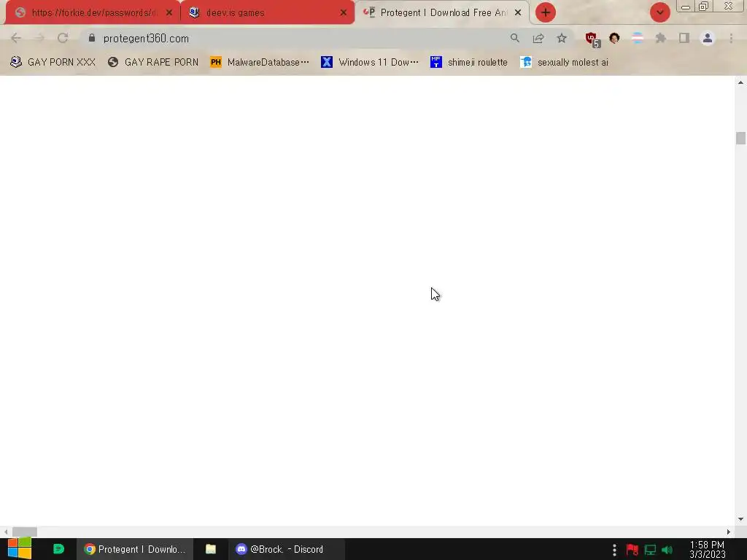Click the horizontal scrollbar right arrow

pyautogui.click(x=729, y=532)
